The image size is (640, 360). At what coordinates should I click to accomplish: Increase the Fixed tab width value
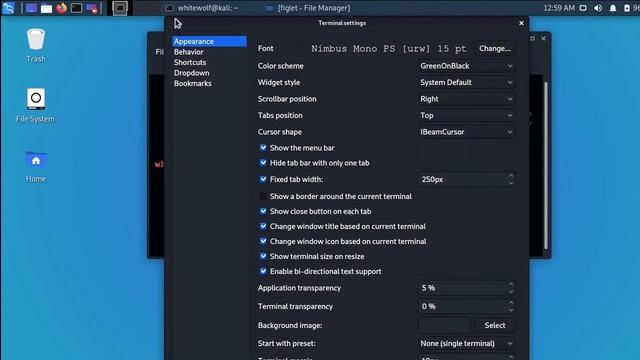511,176
